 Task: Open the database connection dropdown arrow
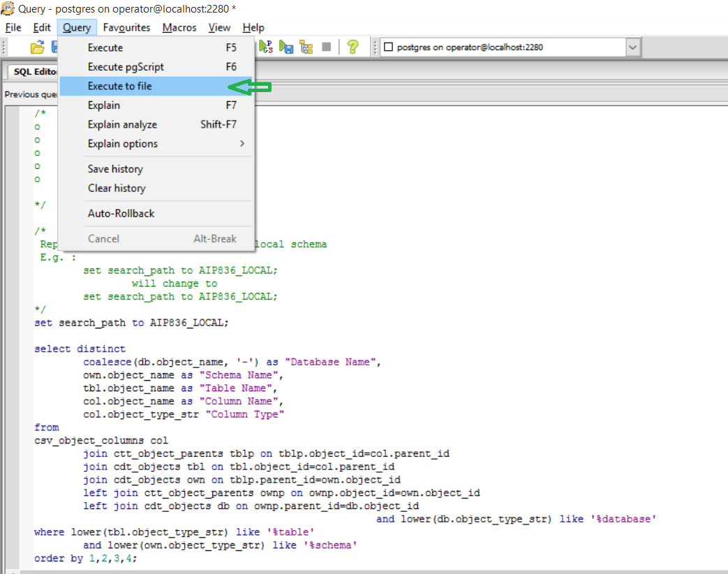click(632, 47)
